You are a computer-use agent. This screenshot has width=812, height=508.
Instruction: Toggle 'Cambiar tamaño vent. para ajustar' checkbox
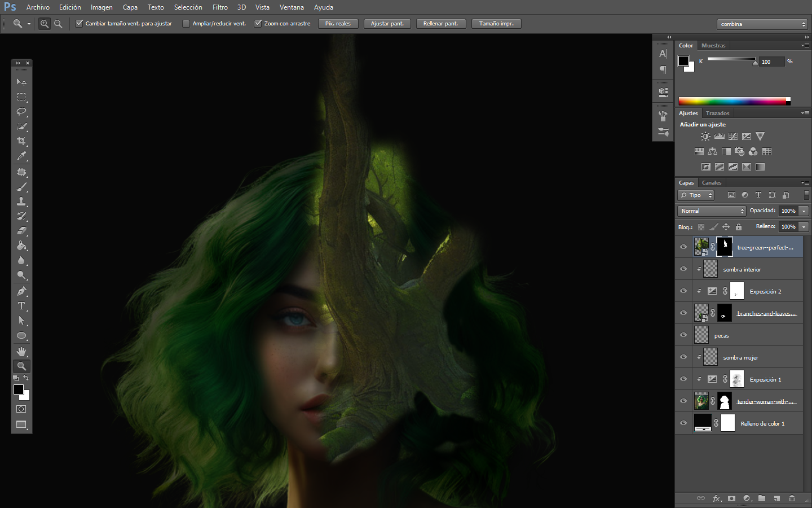[x=80, y=24]
